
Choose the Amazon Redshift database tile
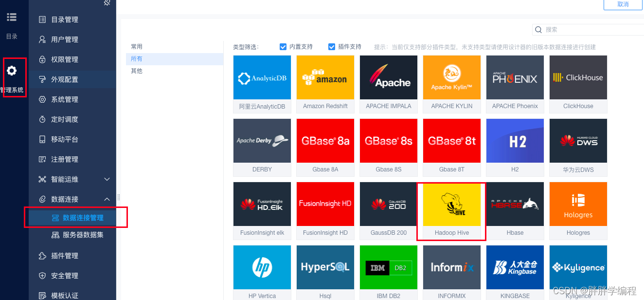coord(325,84)
